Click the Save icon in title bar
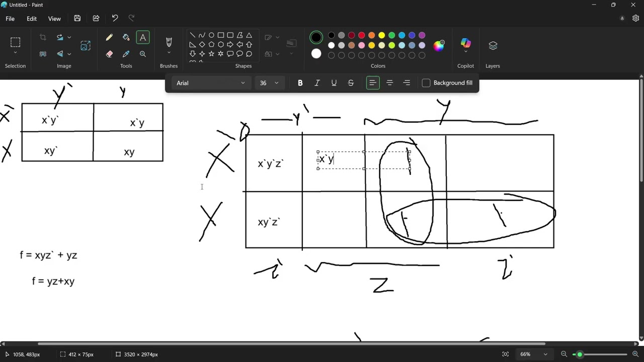This screenshot has height=362, width=644. click(77, 19)
